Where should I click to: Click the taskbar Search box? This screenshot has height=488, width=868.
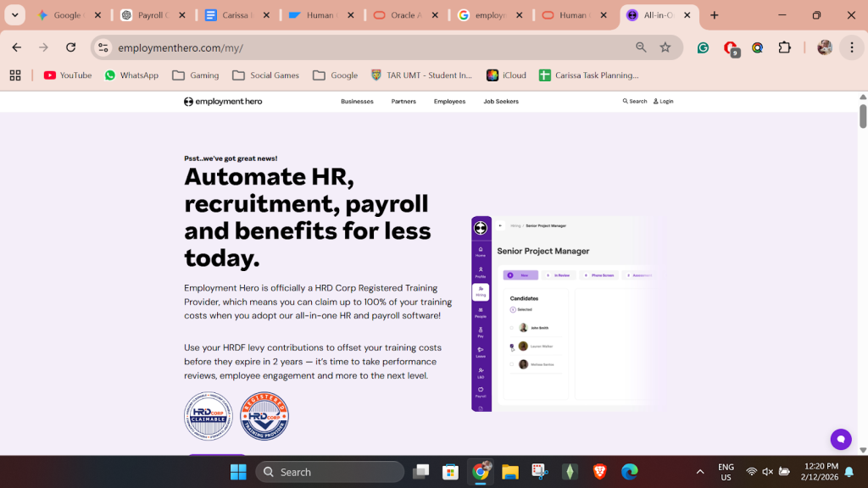pos(330,472)
